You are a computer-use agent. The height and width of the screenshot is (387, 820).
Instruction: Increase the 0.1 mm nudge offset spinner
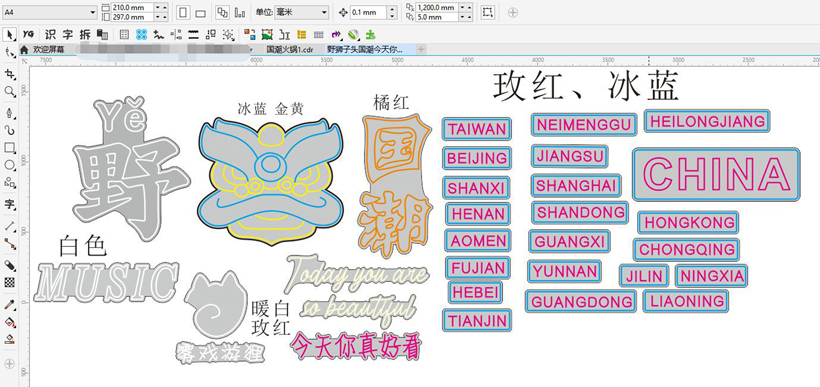(x=393, y=9)
